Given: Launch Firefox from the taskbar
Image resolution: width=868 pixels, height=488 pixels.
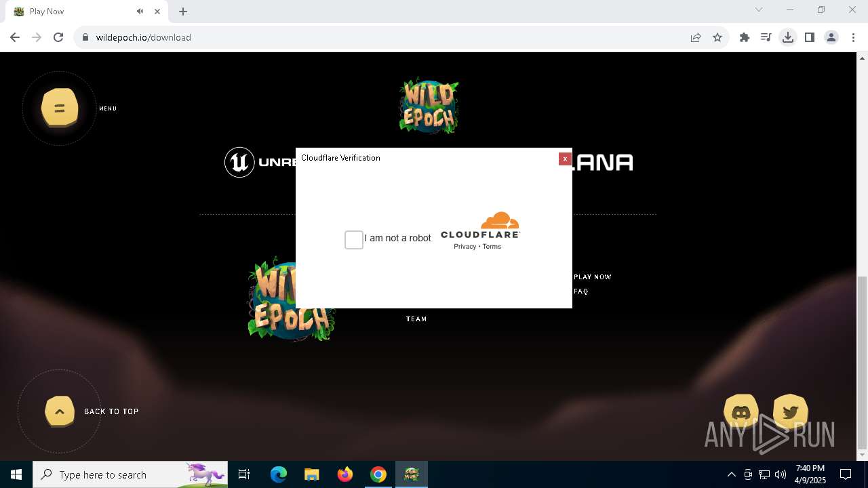Looking at the screenshot, I should click(345, 474).
